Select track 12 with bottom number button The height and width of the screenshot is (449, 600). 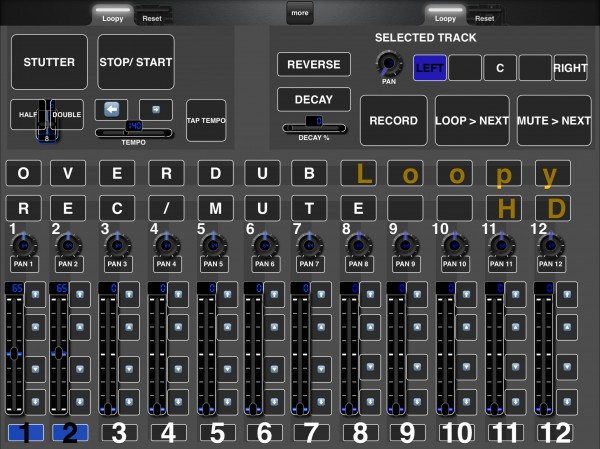pos(555,433)
